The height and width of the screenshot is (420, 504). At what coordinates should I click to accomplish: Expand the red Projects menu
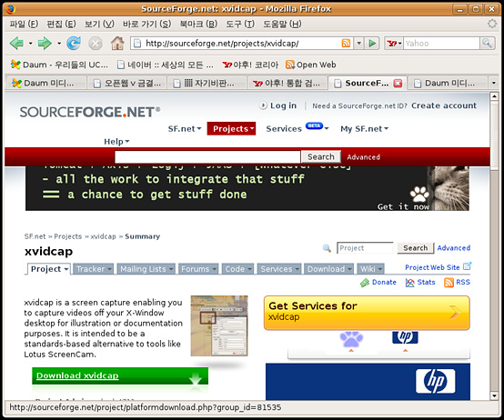point(231,129)
